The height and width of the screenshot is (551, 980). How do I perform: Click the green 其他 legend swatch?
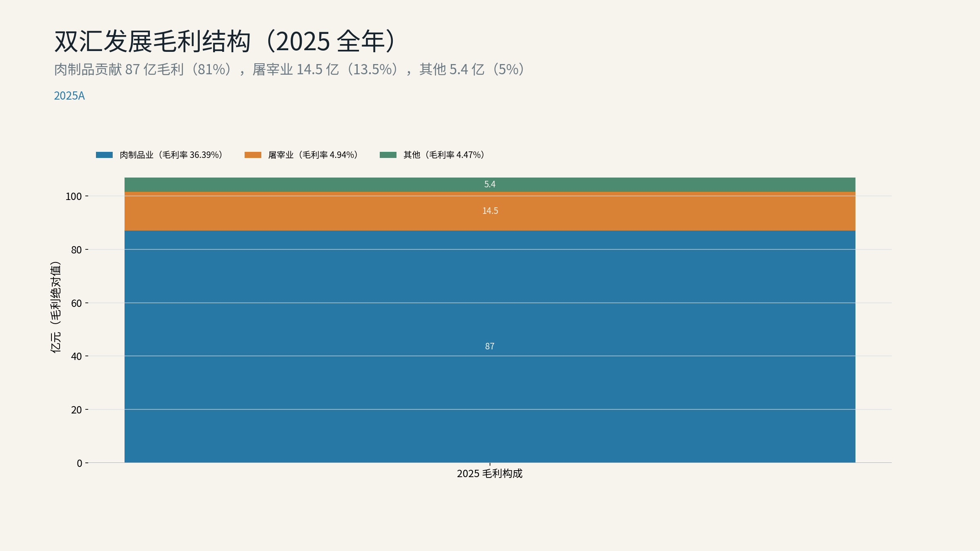point(388,155)
